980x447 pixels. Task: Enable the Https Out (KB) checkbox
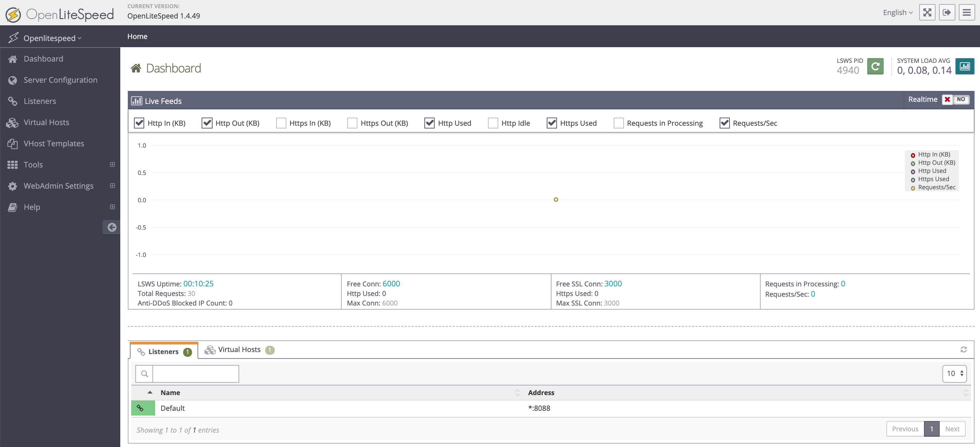352,123
